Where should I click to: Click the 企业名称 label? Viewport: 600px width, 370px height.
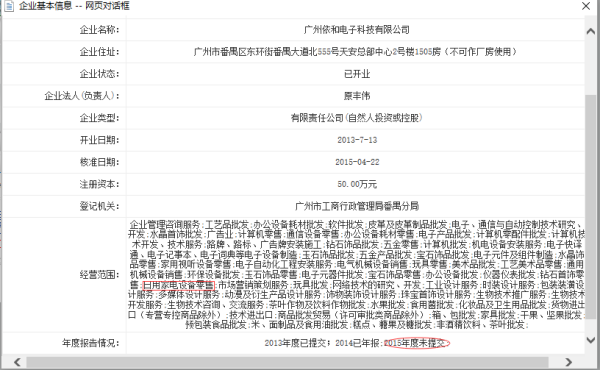pyautogui.click(x=99, y=29)
